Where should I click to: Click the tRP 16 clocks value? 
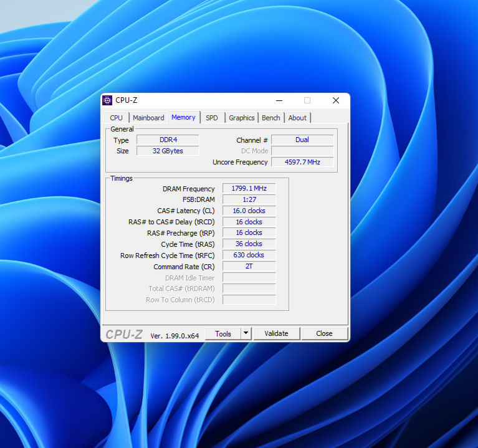pos(249,232)
